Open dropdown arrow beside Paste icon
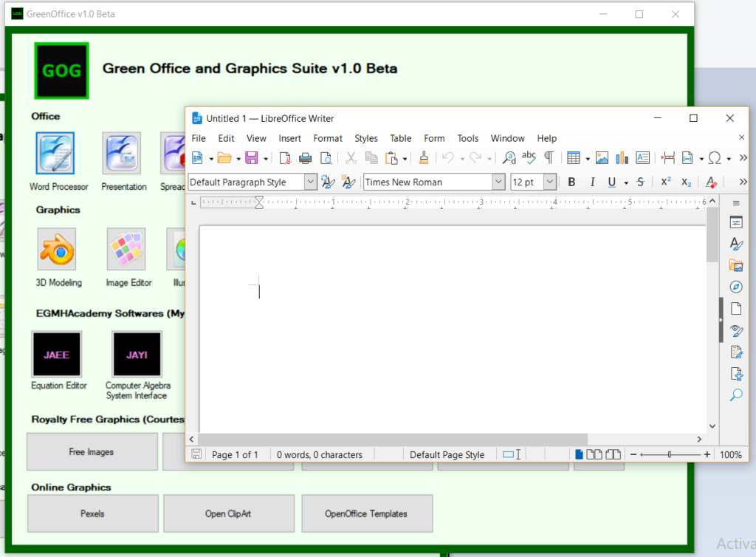 coord(405,159)
